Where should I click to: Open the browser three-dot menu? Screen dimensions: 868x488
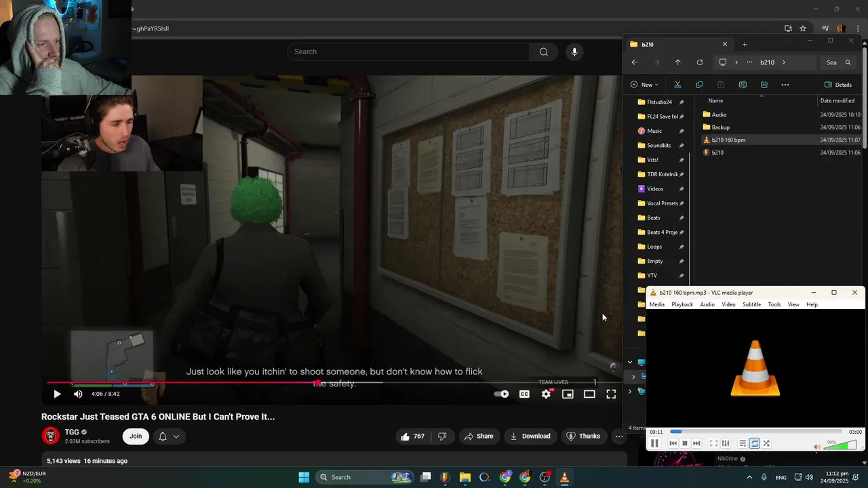click(858, 28)
